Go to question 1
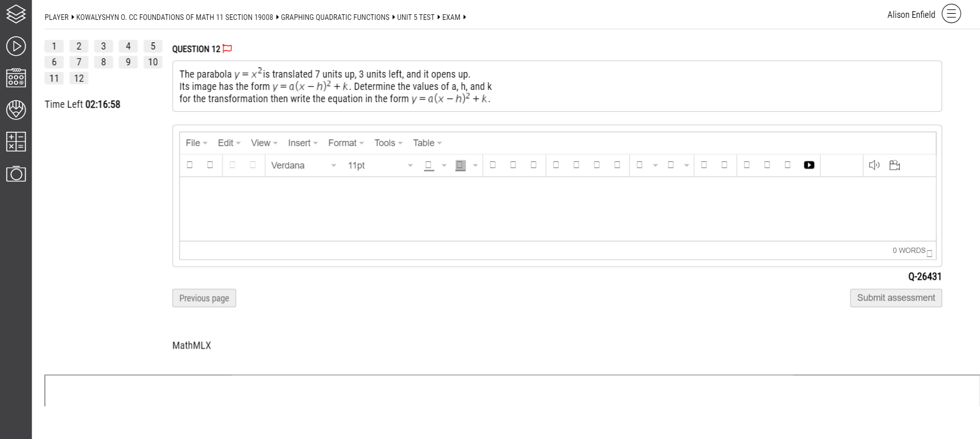Viewport: 980px width, 439px height. point(54,46)
